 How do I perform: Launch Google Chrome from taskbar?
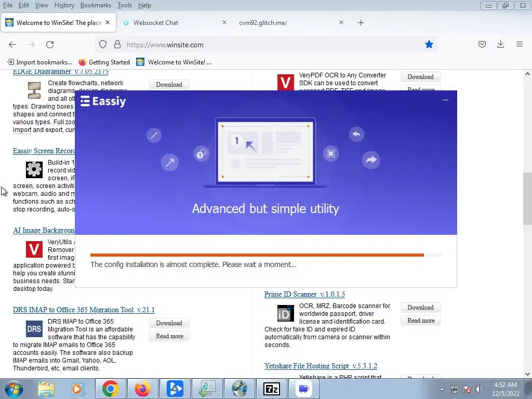110,389
